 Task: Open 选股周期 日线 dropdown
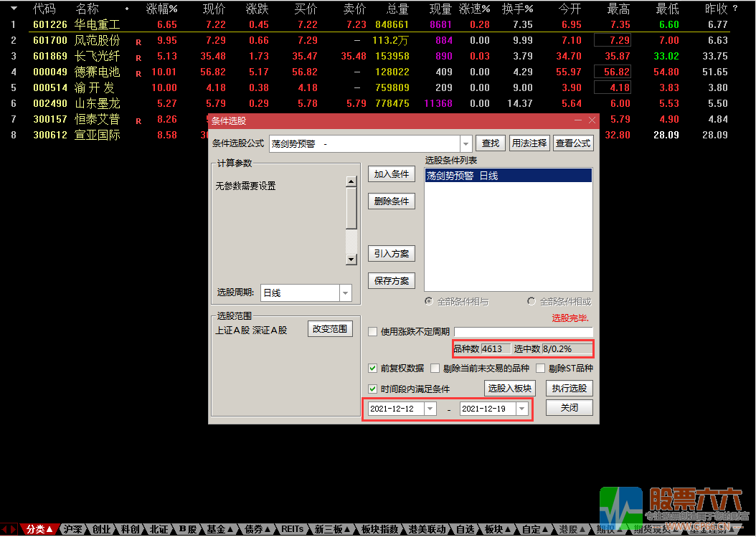(x=345, y=293)
